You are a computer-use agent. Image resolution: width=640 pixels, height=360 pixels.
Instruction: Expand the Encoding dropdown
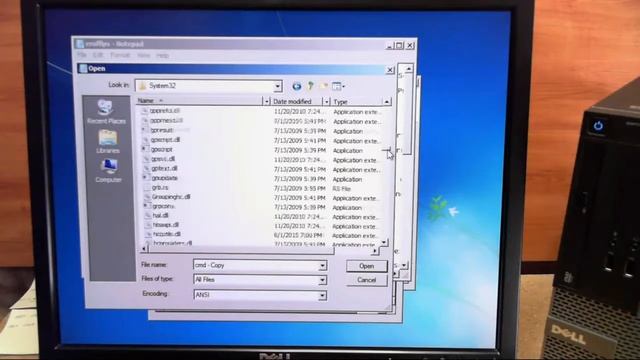322,295
